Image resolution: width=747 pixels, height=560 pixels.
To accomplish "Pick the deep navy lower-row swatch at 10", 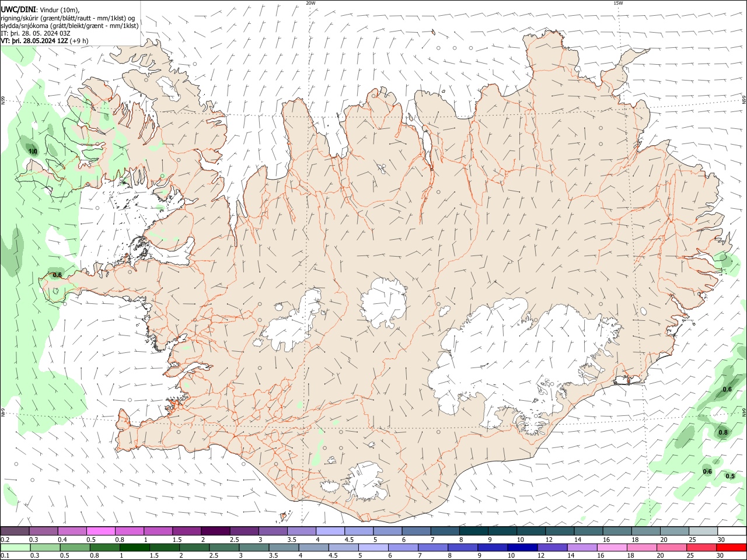I will tap(523, 548).
